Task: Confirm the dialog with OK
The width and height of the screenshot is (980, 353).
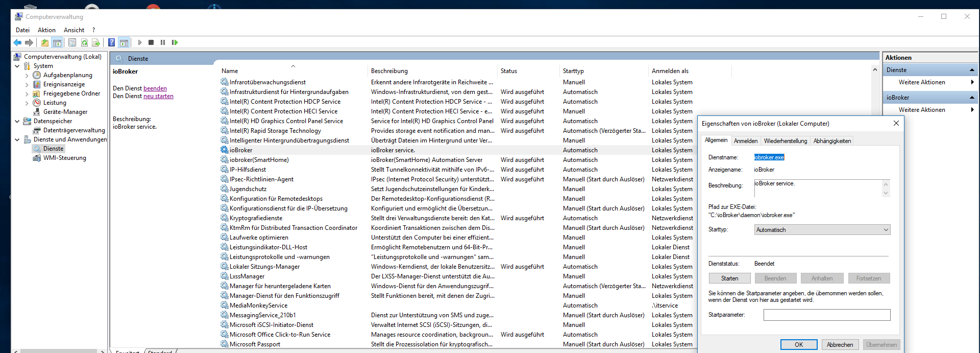Action: pyautogui.click(x=799, y=345)
